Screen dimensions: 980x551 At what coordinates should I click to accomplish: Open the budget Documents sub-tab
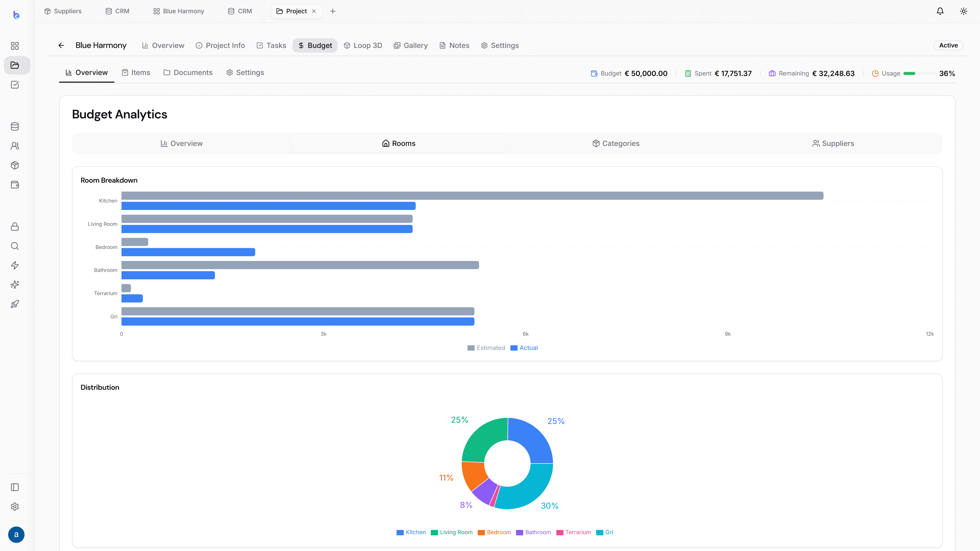point(188,72)
